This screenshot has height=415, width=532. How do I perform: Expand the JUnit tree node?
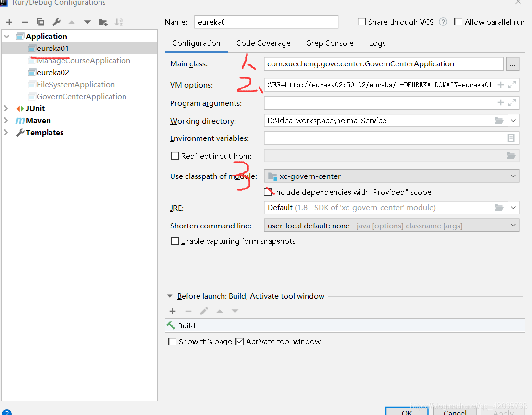coord(6,108)
